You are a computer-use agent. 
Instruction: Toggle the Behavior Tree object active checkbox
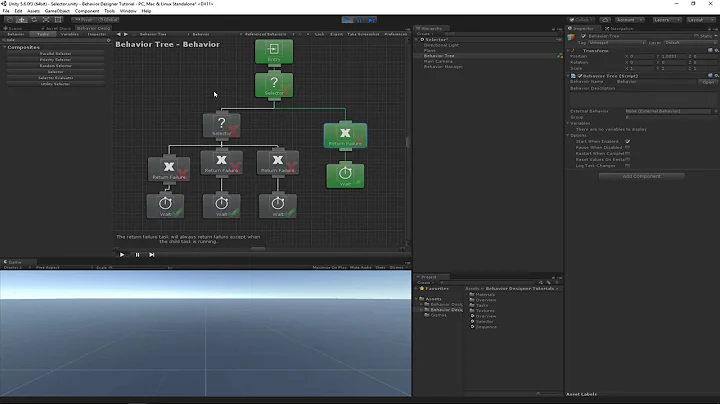pyautogui.click(x=584, y=36)
